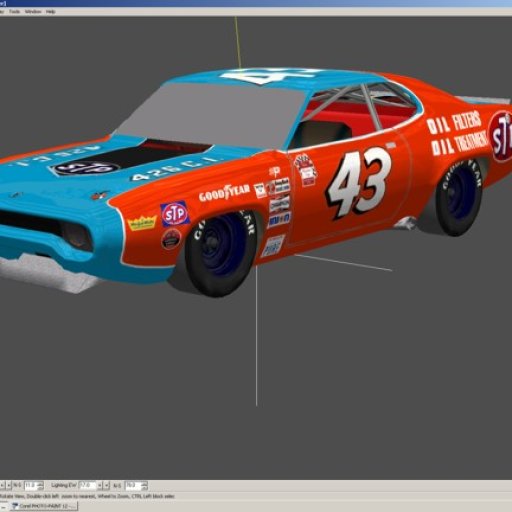
Task: Click the 43 number on car door
Action: [x=359, y=182]
